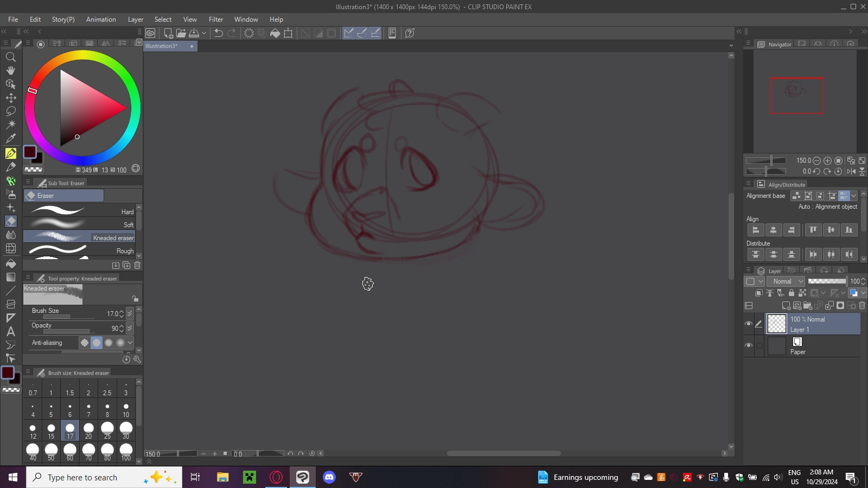Viewport: 868px width, 488px height.
Task: Select the Operation object tool
Action: 10,84
